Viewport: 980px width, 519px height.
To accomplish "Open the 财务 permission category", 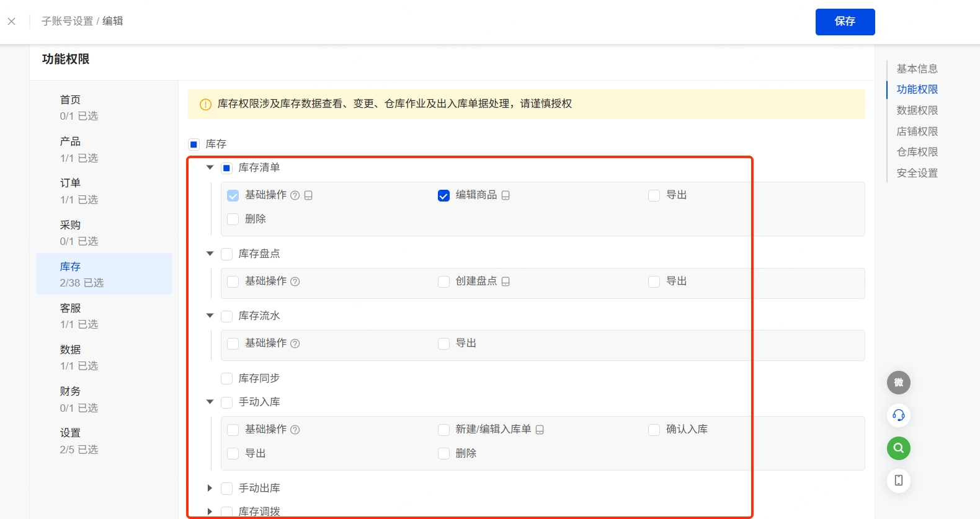I will click(x=104, y=399).
